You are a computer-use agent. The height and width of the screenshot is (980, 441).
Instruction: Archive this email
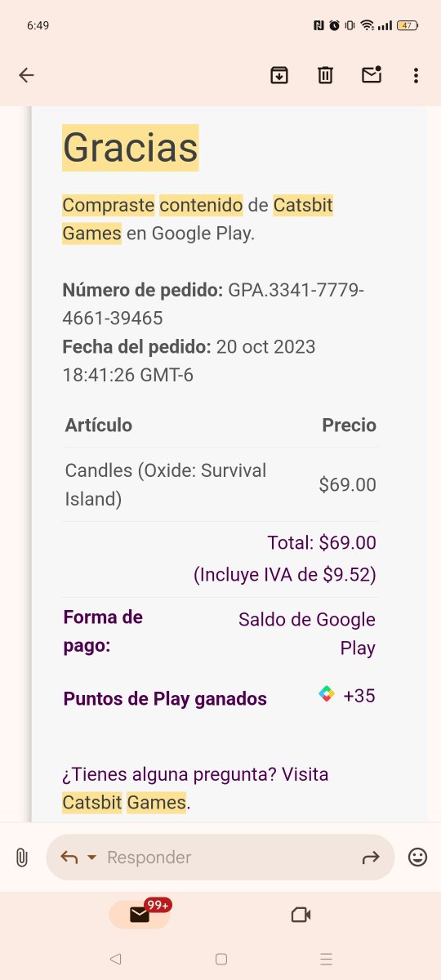(x=279, y=75)
